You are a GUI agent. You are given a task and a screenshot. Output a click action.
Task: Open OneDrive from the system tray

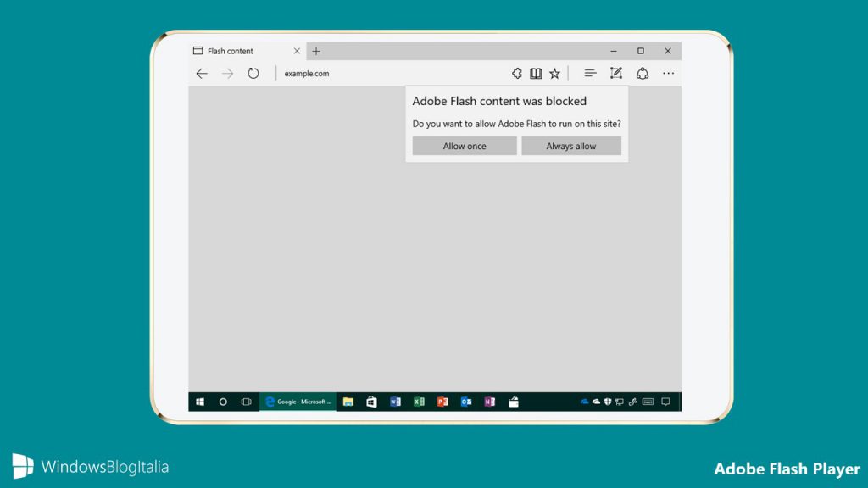[583, 401]
